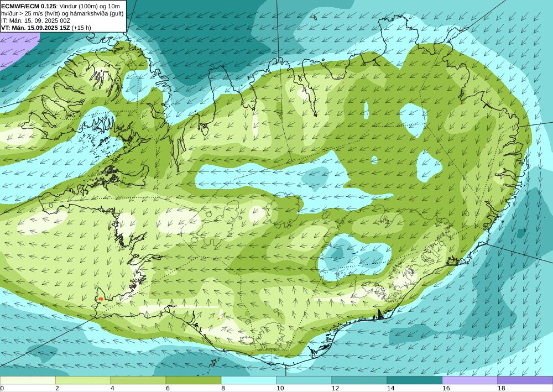
Task: Click the legend label '4'
Action: tap(112, 388)
